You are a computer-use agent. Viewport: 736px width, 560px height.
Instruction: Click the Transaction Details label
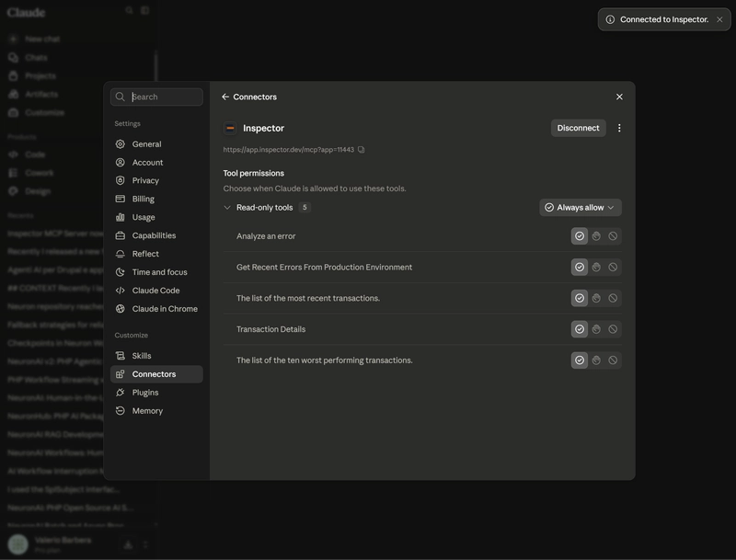click(270, 329)
